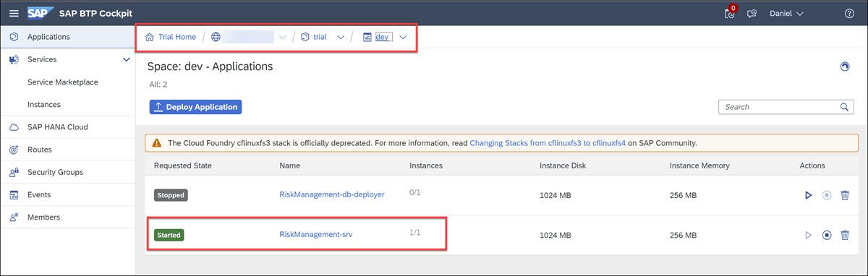868x276 pixels.
Task: Click the Instance Disk column header
Action: point(563,165)
